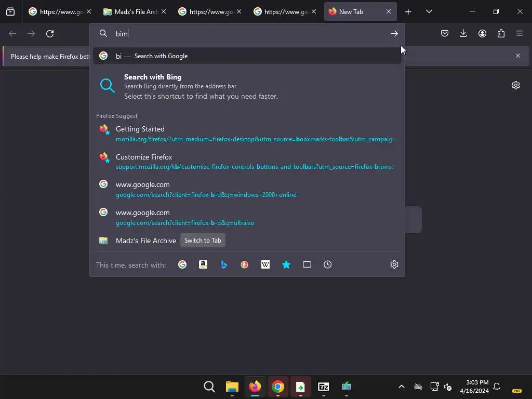Reload the current page
The width and height of the screenshot is (532, 399).
50,34
